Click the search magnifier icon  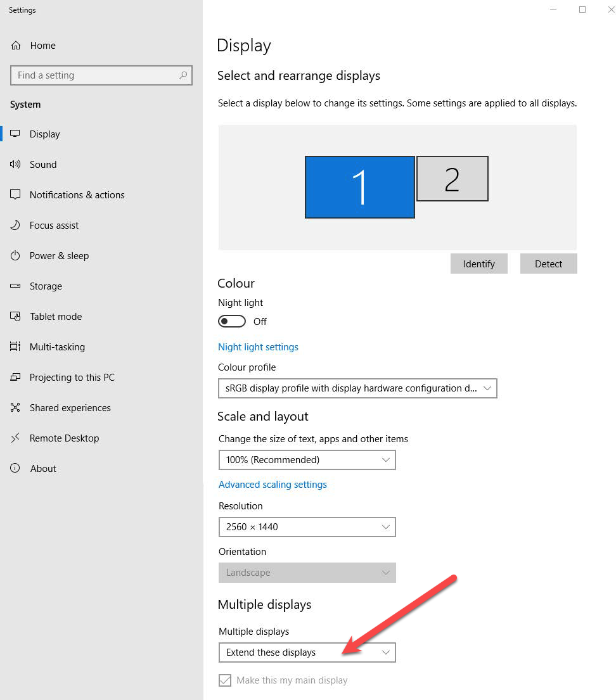point(183,75)
